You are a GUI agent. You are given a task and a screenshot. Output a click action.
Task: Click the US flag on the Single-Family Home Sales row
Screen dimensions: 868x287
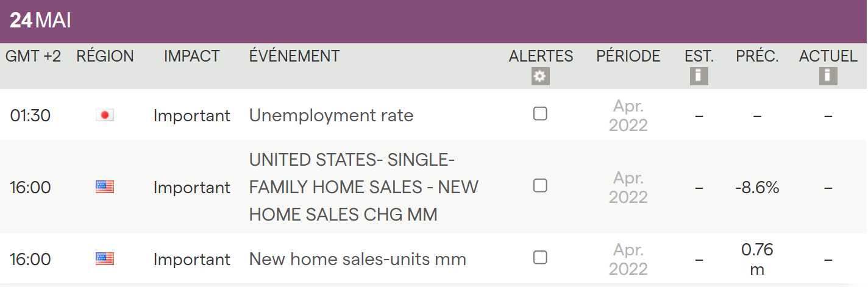pyautogui.click(x=105, y=187)
